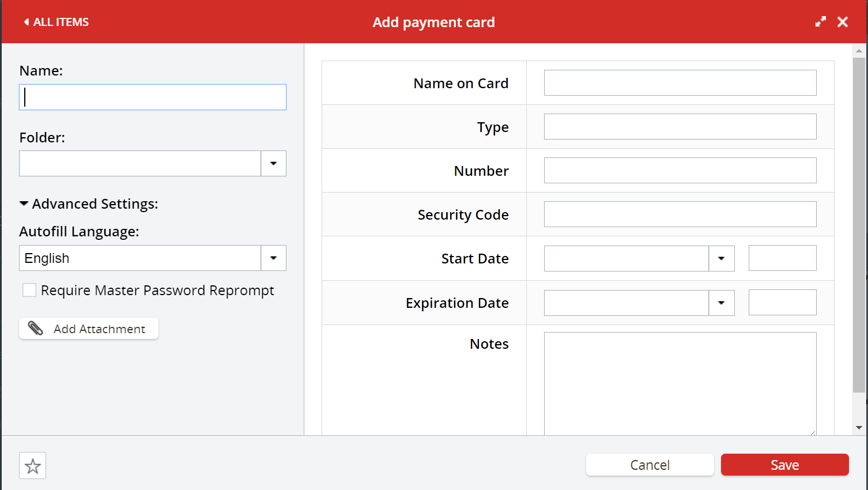868x490 pixels.
Task: Click the Add Attachment button
Action: coord(88,328)
